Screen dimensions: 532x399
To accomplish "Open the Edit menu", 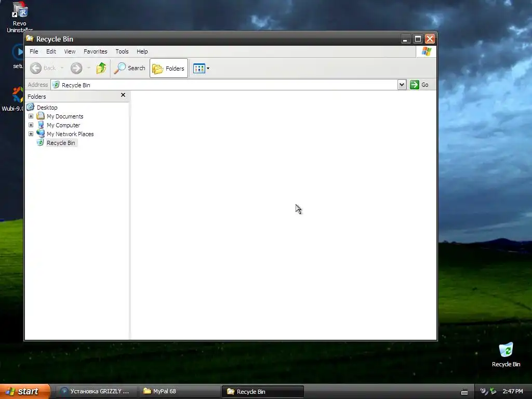I will click(51, 51).
